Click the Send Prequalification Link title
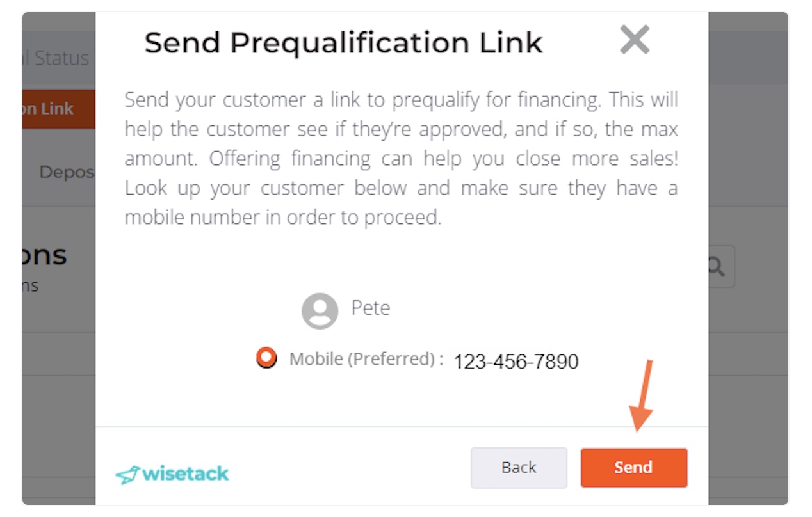This screenshot has height=517, width=812. click(343, 43)
